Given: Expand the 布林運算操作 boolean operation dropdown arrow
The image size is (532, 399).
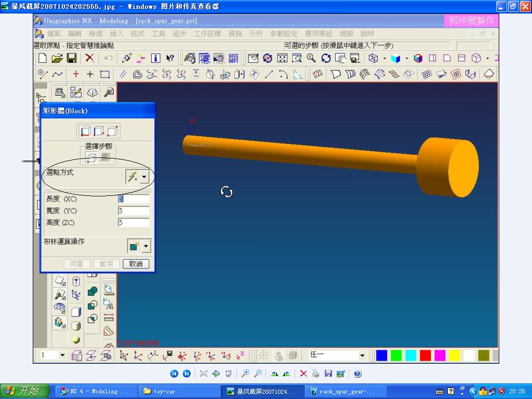Looking at the screenshot, I should [146, 246].
